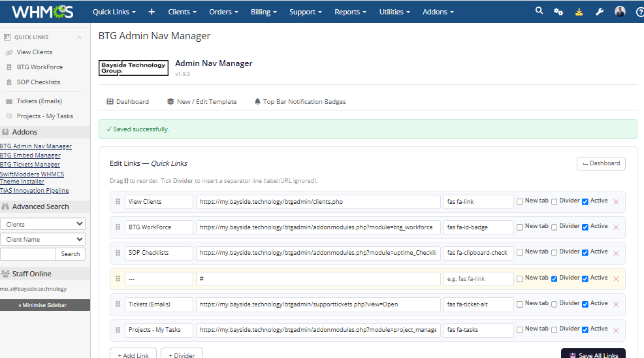Uncheck Active for Tickets (Emails) row
Screen dimensions: 644x358
[585, 304]
